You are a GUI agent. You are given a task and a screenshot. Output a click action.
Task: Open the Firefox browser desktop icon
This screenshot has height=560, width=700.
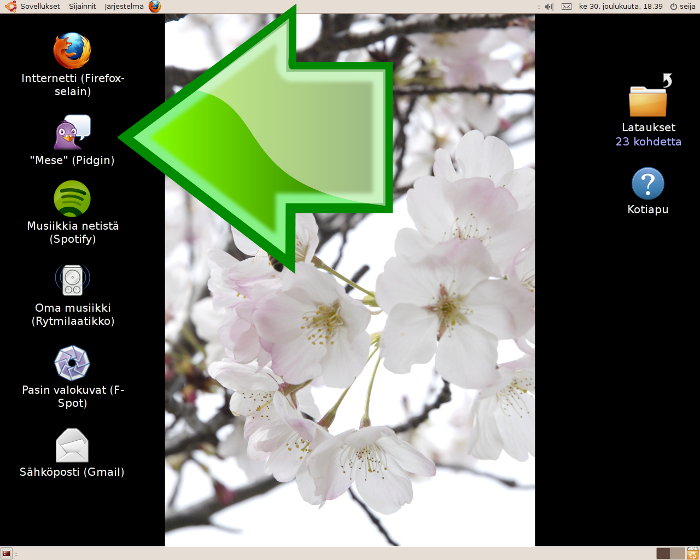[x=72, y=51]
